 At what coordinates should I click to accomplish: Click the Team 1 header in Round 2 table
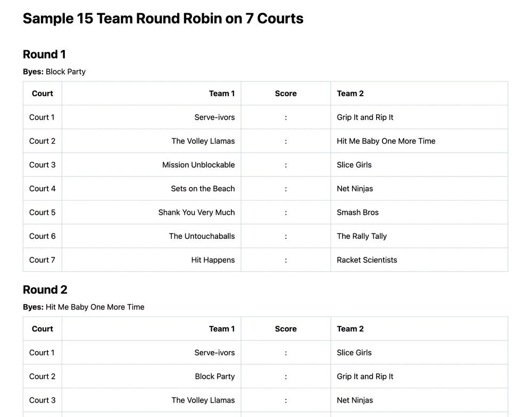tap(221, 329)
